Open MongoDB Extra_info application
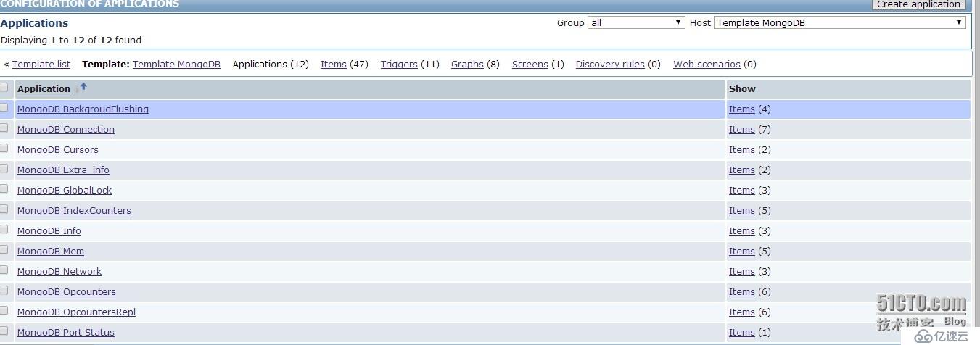The height and width of the screenshot is (345, 980). (63, 170)
